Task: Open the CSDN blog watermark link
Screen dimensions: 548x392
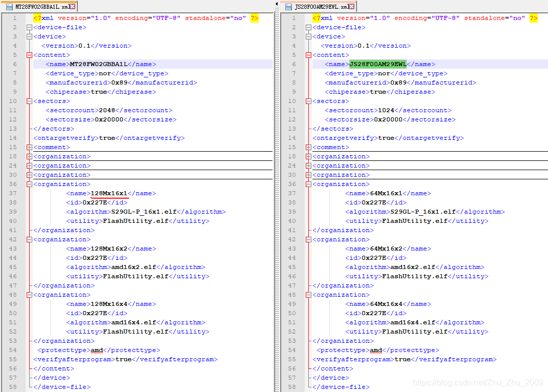Action: pos(478,383)
